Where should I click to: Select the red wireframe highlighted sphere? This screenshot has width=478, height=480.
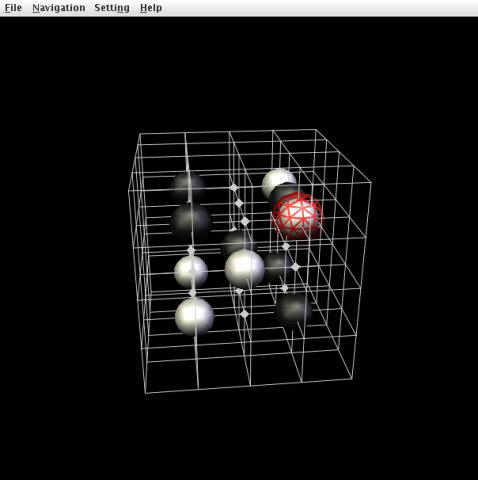[298, 215]
